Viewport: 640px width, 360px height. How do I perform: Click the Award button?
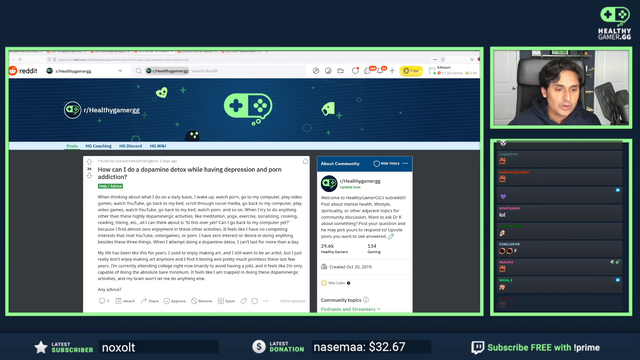coord(124,301)
